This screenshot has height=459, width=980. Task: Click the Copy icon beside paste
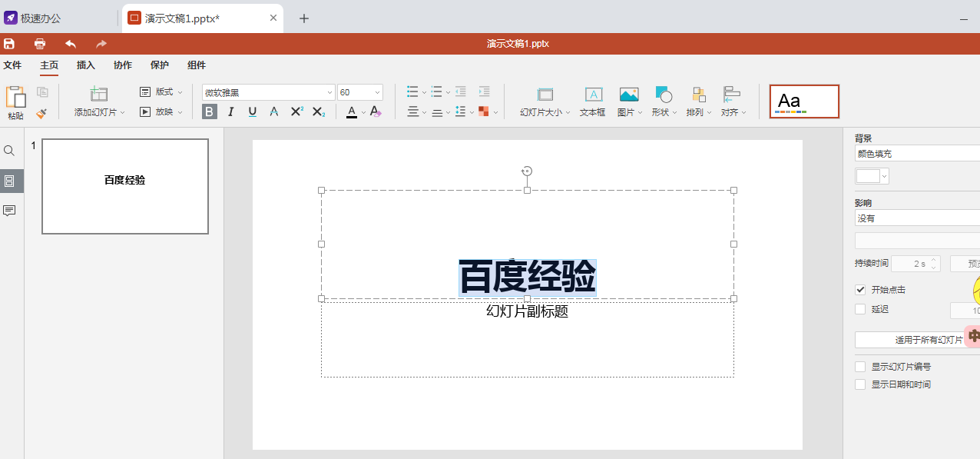pos(43,92)
